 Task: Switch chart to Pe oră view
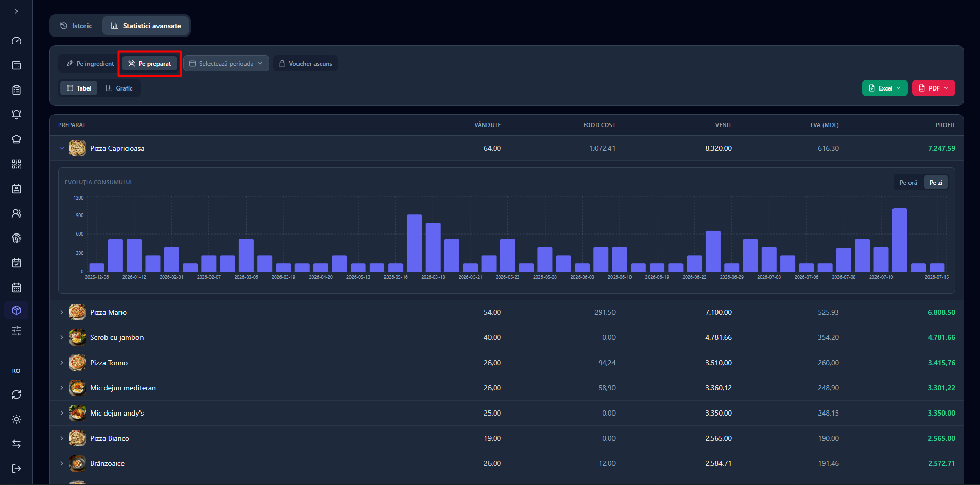[908, 183]
